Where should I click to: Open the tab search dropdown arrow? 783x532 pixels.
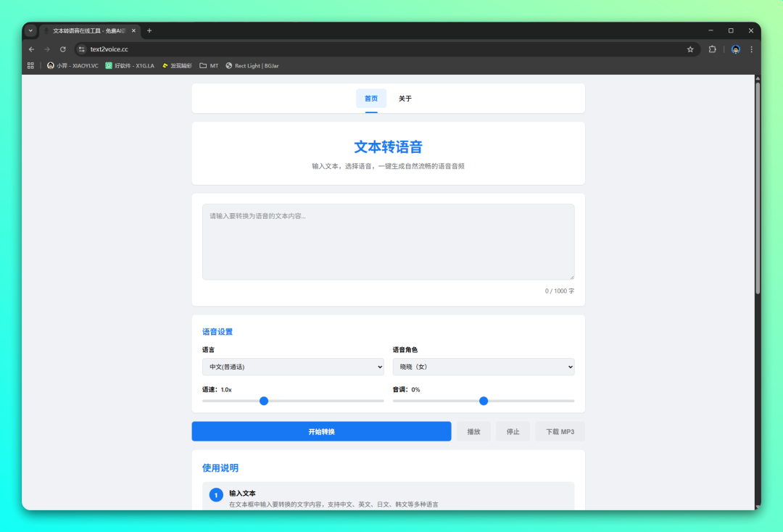click(30, 30)
